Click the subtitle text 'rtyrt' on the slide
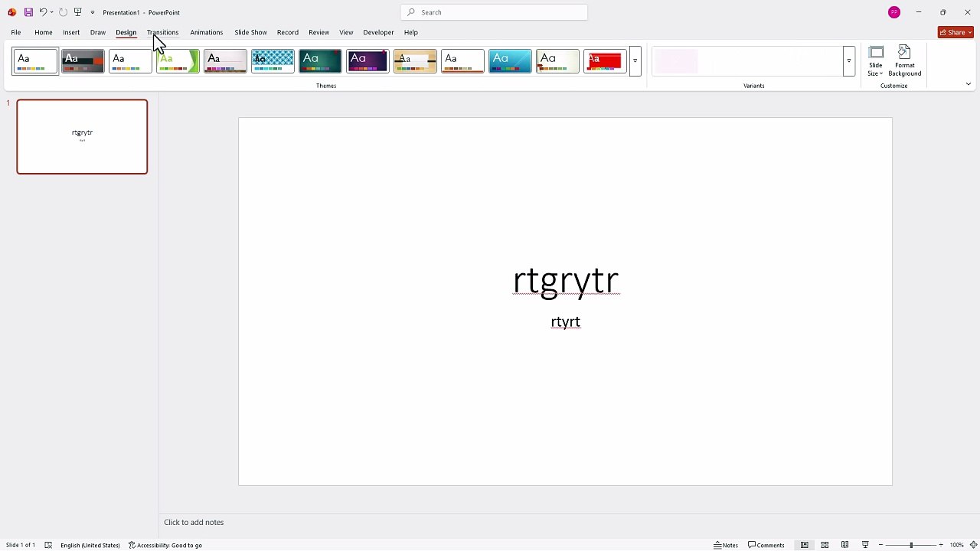Viewport: 980px width, 551px height. 566,322
